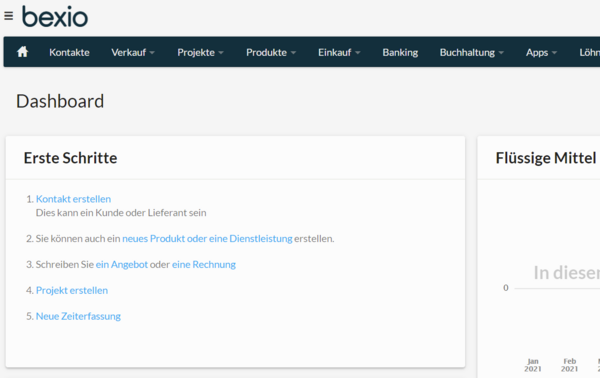Click the Flüssige Mittel card title
Image resolution: width=600 pixels, height=378 pixels.
tap(546, 158)
